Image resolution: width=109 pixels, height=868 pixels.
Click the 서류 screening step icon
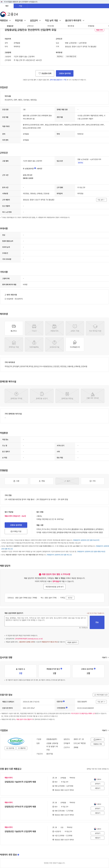coord(16,481)
